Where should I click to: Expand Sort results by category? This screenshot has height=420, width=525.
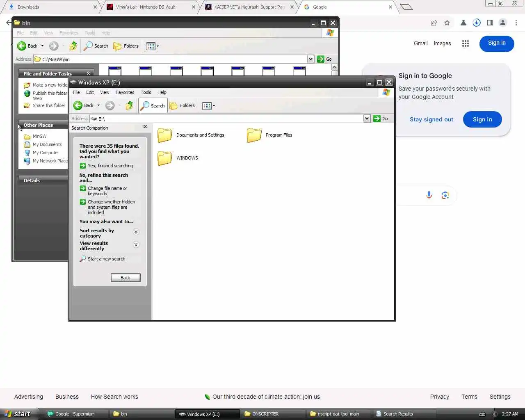(x=136, y=232)
